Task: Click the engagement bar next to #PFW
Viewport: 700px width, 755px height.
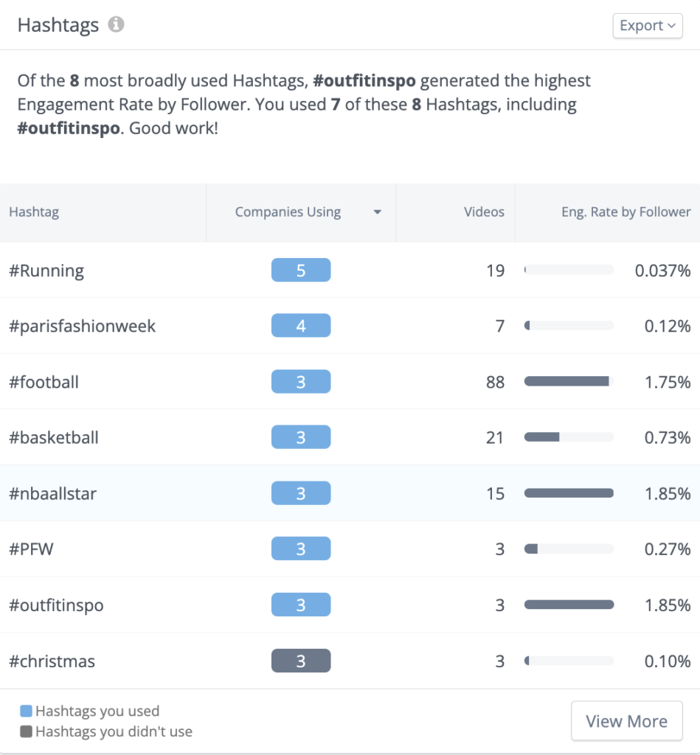Action: [x=568, y=549]
